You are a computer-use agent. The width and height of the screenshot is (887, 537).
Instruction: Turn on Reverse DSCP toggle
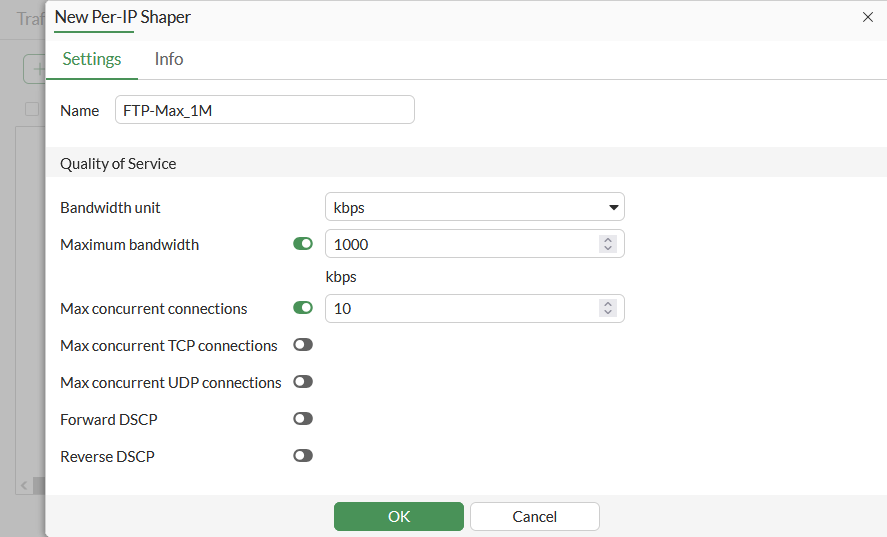tap(303, 456)
